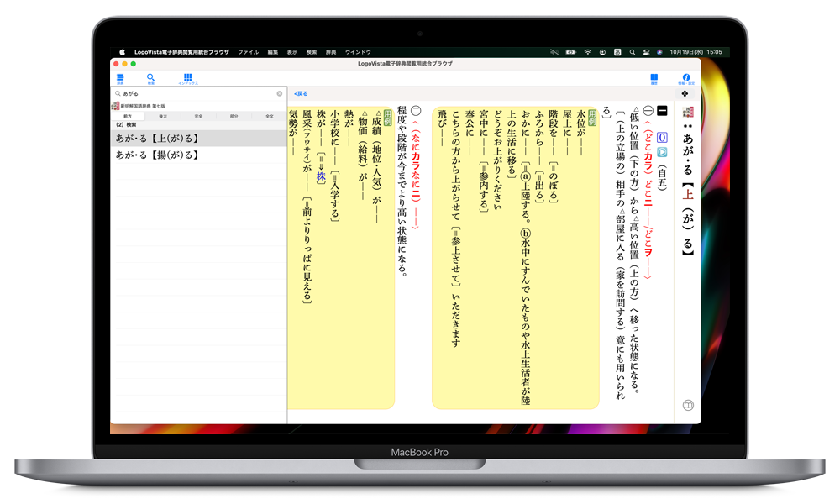Open the ウインドウ menu
The image size is (840, 504).
coord(358,52)
